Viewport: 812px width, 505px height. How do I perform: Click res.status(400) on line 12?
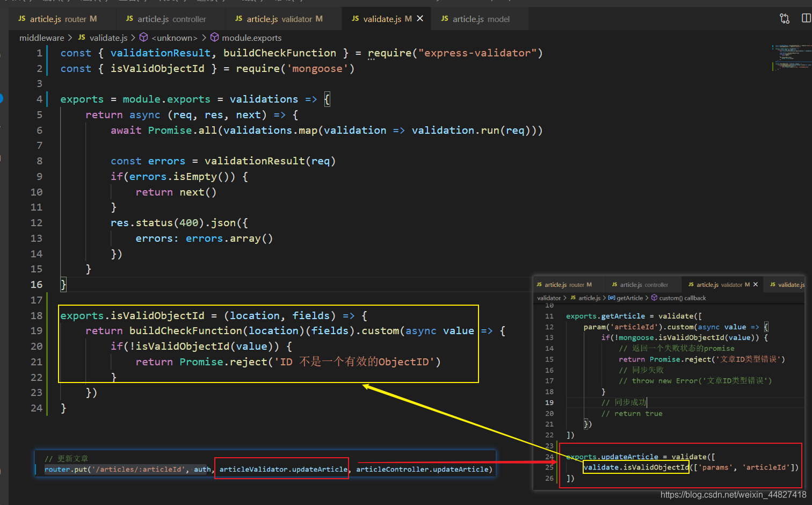(x=158, y=223)
